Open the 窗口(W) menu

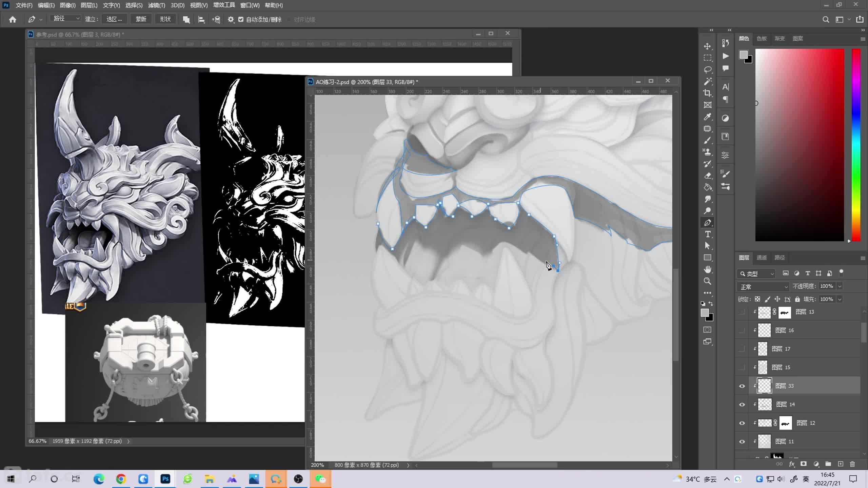click(250, 5)
